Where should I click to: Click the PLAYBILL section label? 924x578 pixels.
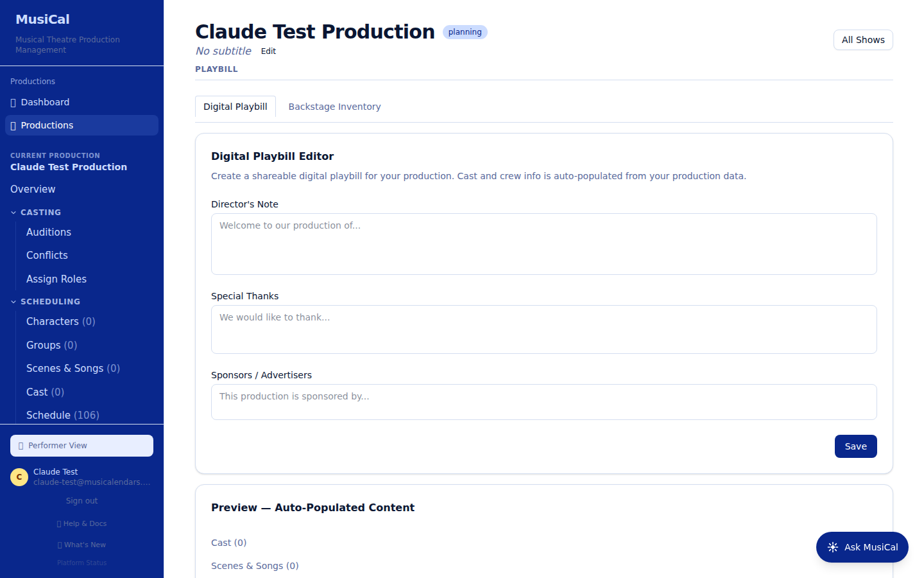point(216,69)
